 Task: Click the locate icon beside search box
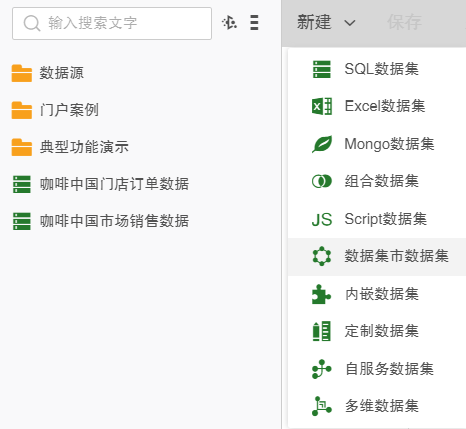[x=230, y=23]
